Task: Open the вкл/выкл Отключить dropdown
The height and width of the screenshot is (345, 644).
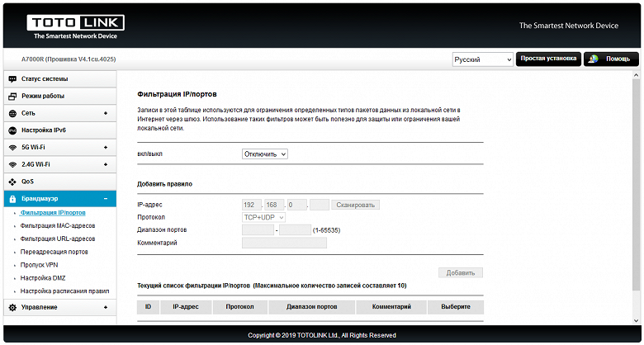Action: pyautogui.click(x=264, y=154)
